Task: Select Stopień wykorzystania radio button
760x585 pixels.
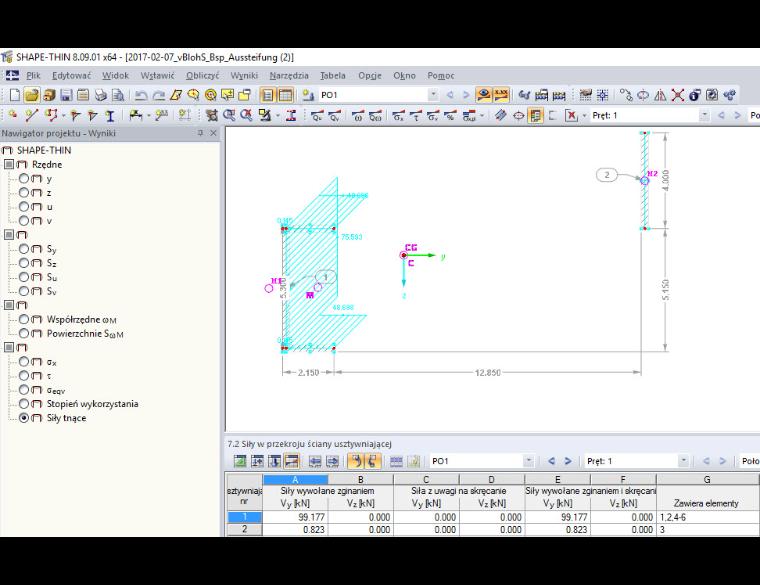Action: click(24, 404)
